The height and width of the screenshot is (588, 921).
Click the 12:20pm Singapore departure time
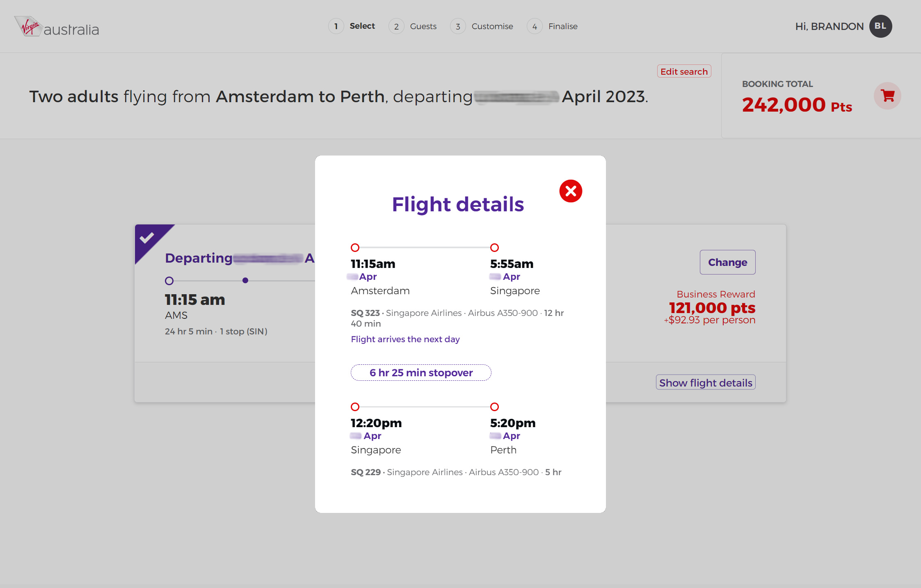click(376, 423)
